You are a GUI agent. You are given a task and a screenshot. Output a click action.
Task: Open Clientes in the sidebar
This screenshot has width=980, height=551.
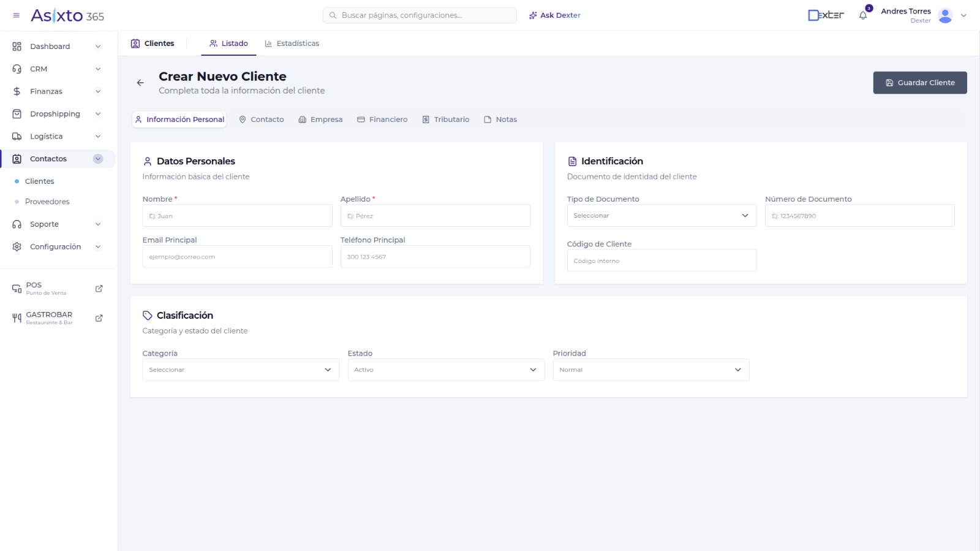pyautogui.click(x=40, y=181)
